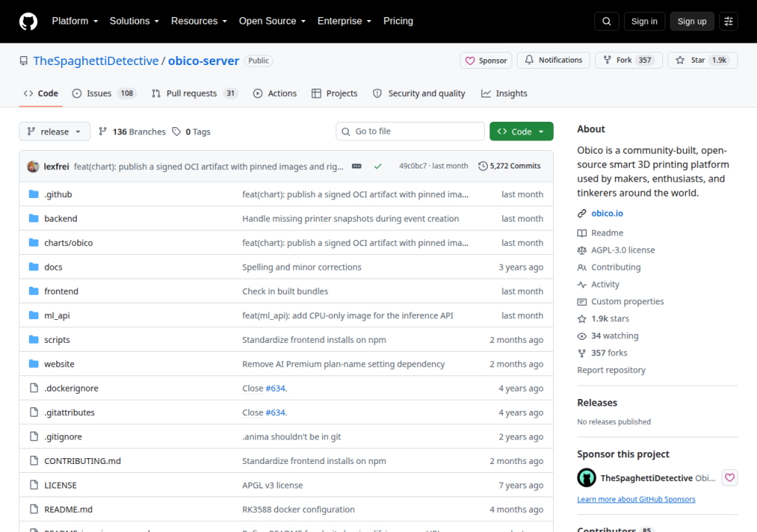Image resolution: width=757 pixels, height=532 pixels.
Task: Open Security and quality tab
Action: pyautogui.click(x=419, y=93)
